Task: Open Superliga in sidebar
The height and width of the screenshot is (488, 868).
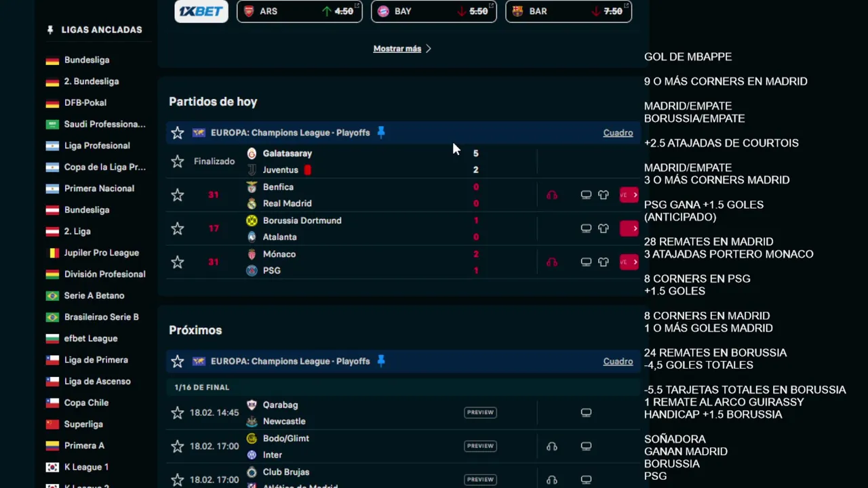Action: [x=83, y=424]
